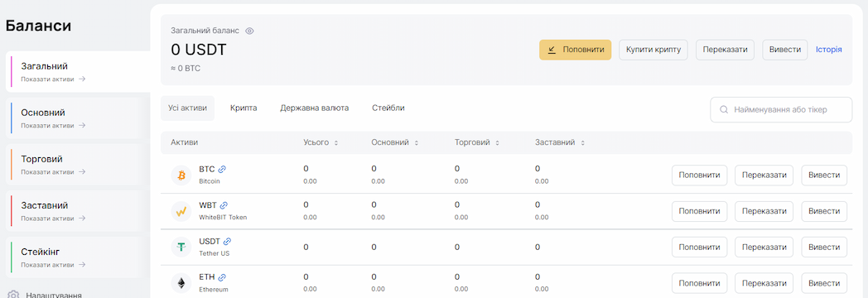Open the link icon next to WBT
This screenshot has width=868, height=298.
tap(224, 205)
